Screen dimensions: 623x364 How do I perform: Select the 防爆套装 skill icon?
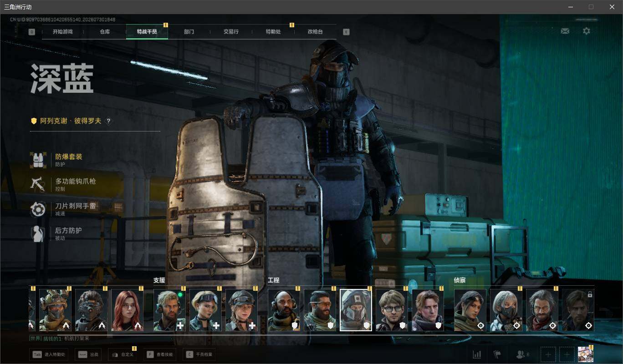[x=38, y=160]
